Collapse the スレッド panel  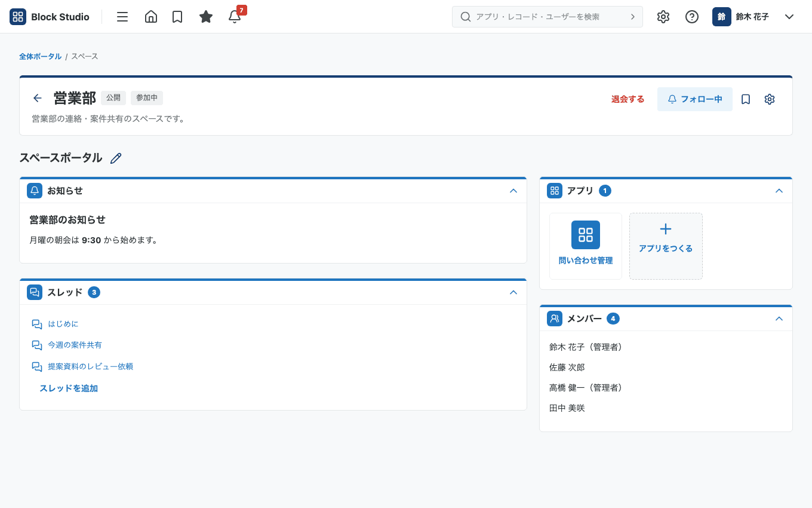coord(513,292)
